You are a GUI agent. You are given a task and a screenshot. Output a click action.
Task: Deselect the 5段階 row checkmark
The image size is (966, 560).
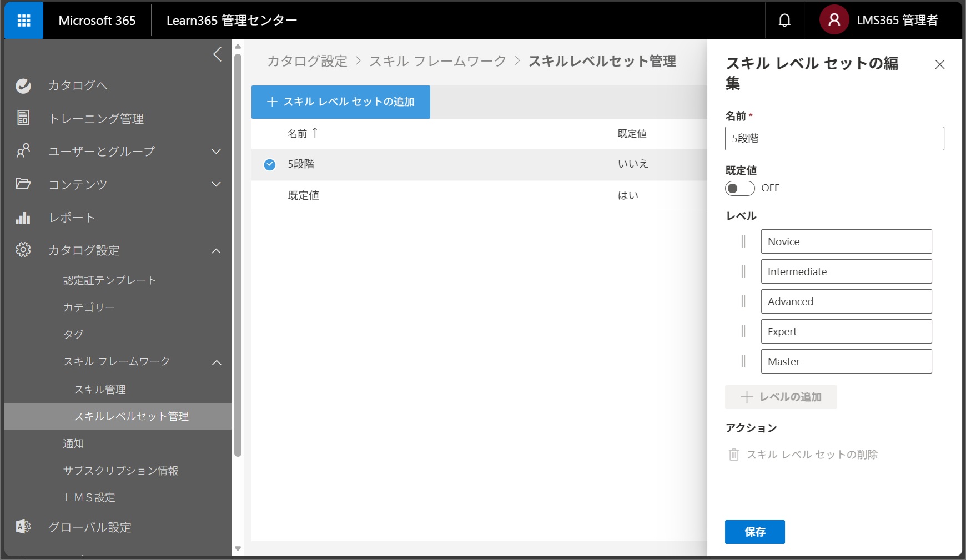tap(270, 164)
